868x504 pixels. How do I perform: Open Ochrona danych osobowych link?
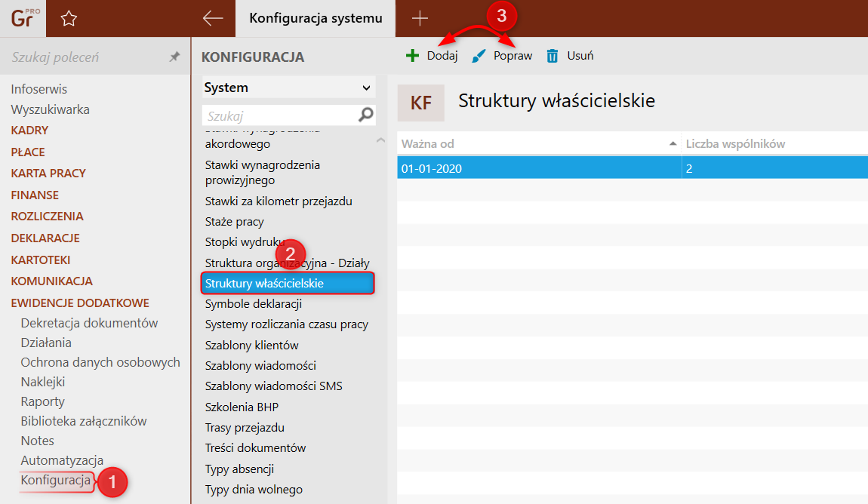[x=100, y=362]
